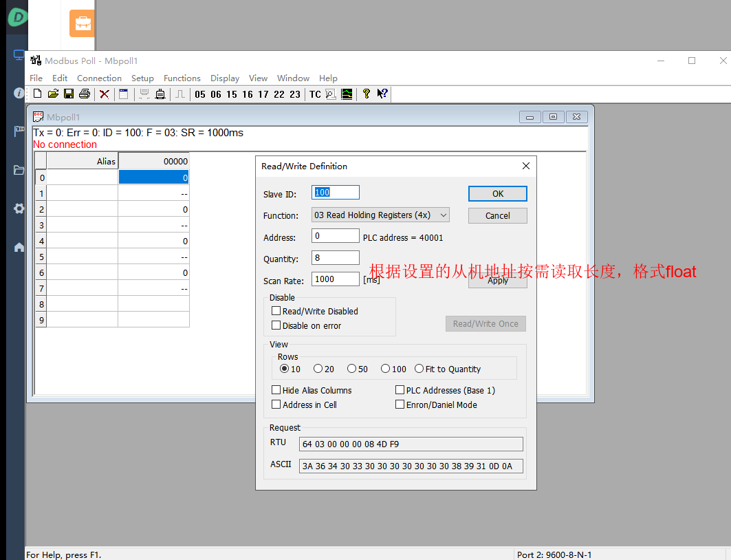This screenshot has width=731, height=560.
Task: Click function 23 toolbar button
Action: point(295,94)
